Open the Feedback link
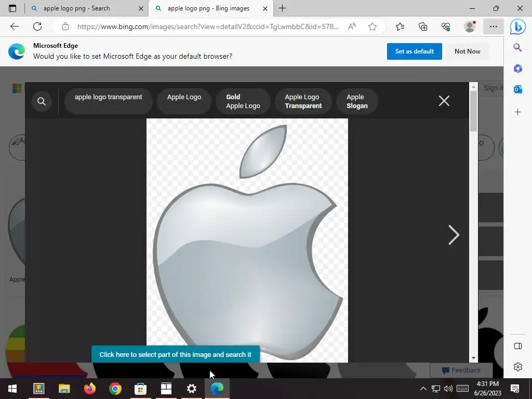 (461, 370)
